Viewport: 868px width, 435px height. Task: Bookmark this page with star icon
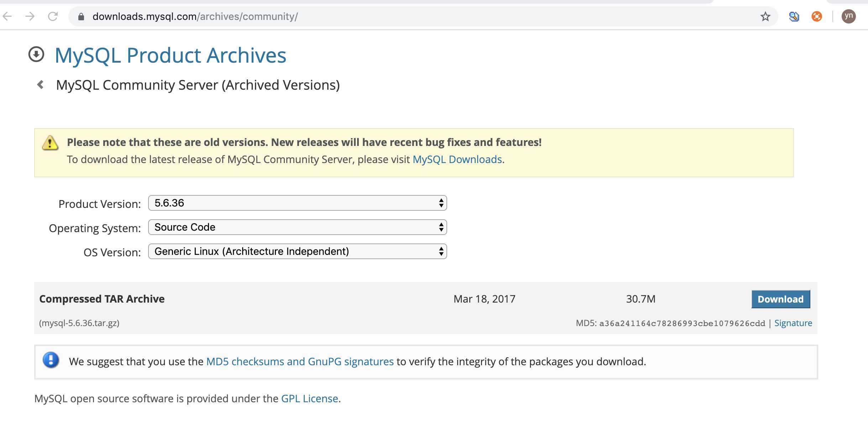pos(765,16)
